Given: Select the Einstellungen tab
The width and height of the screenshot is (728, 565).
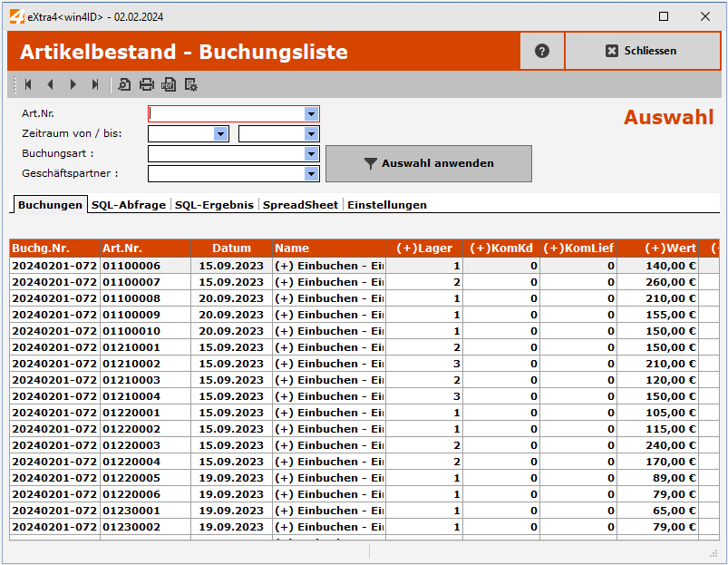Looking at the screenshot, I should [x=387, y=205].
